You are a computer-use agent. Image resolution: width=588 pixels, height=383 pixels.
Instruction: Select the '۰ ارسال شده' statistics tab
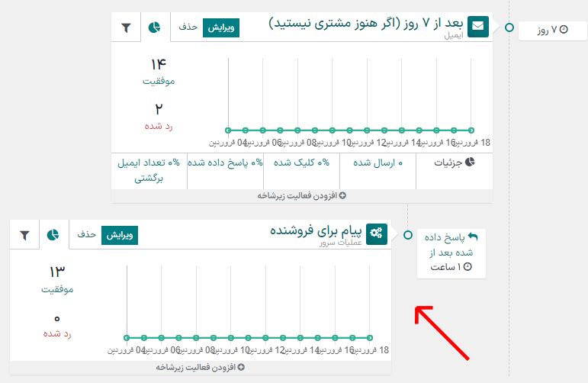click(x=378, y=163)
